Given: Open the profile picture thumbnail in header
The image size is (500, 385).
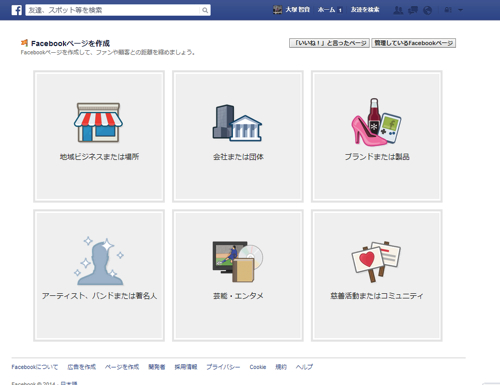Looking at the screenshot, I should pyautogui.click(x=277, y=10).
